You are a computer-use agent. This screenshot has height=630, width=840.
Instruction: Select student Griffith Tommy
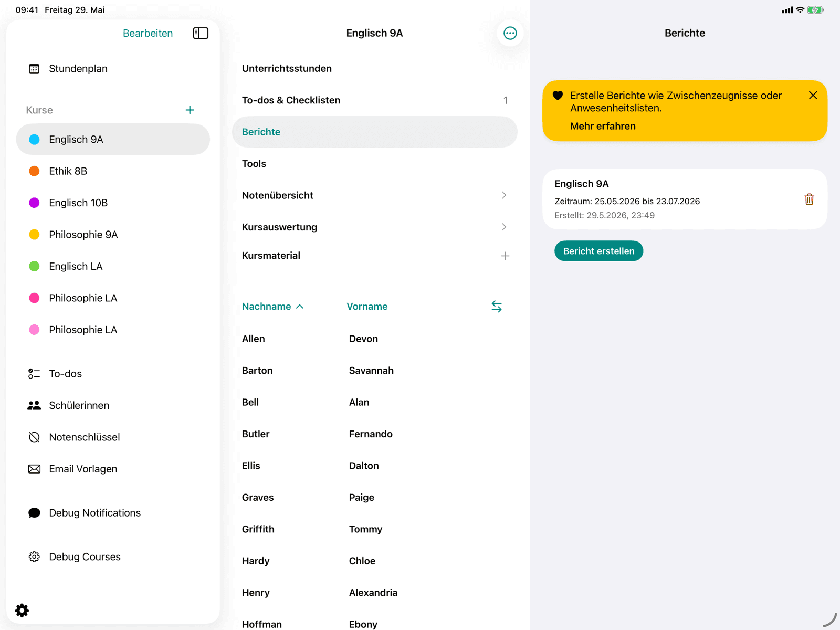(375, 529)
